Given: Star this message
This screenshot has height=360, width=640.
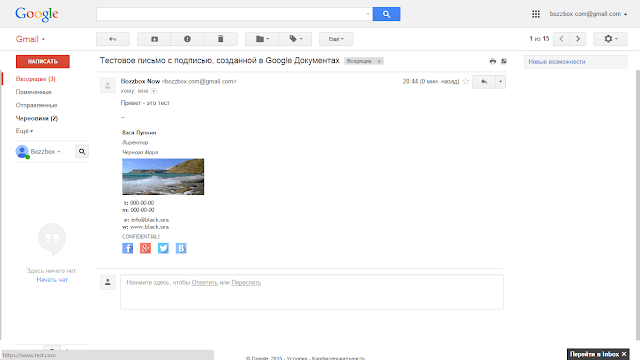Looking at the screenshot, I should click(x=465, y=82).
